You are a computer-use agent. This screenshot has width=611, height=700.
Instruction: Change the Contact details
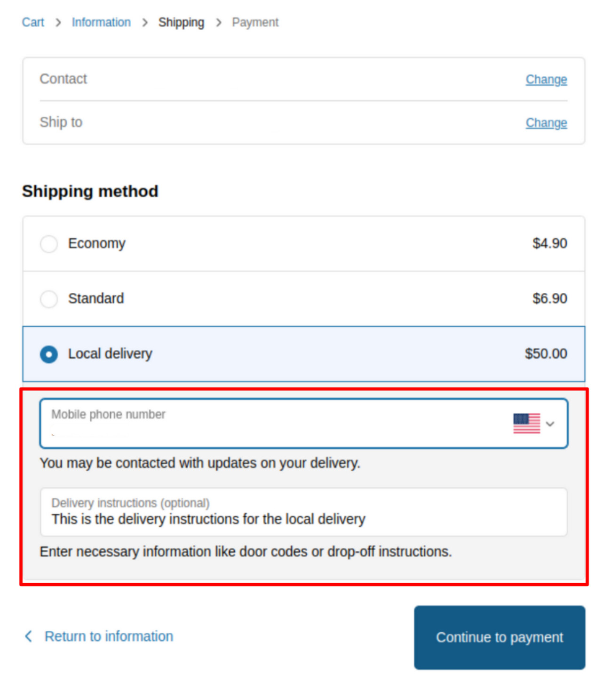(x=546, y=80)
